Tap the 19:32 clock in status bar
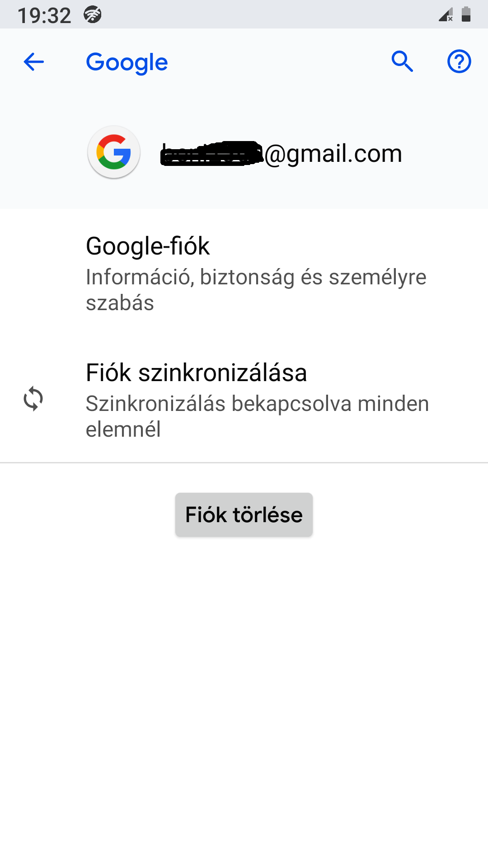488x868 pixels. point(44,15)
